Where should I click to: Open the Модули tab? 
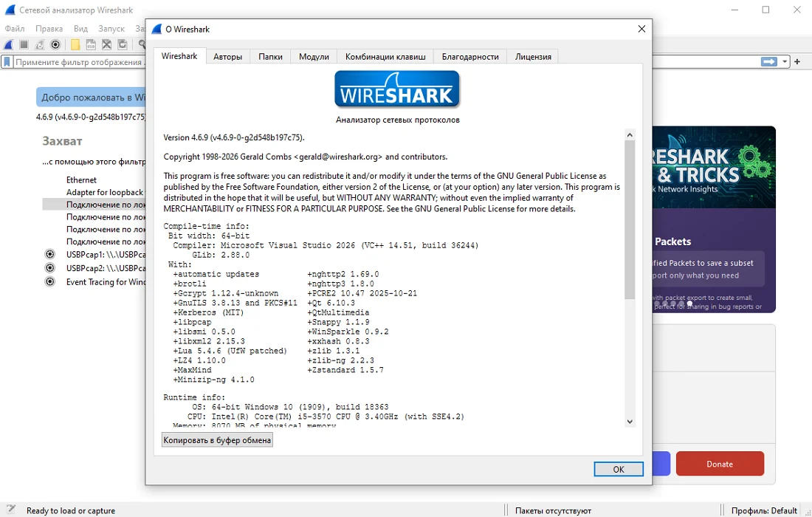(x=314, y=56)
